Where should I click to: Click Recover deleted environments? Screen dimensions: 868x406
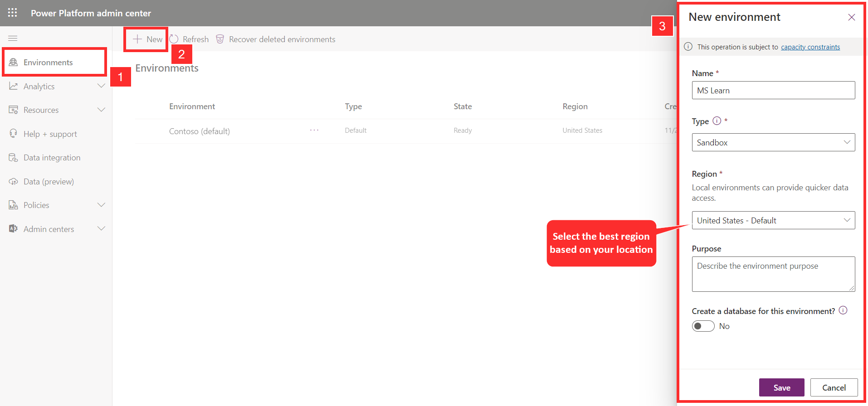[276, 39]
